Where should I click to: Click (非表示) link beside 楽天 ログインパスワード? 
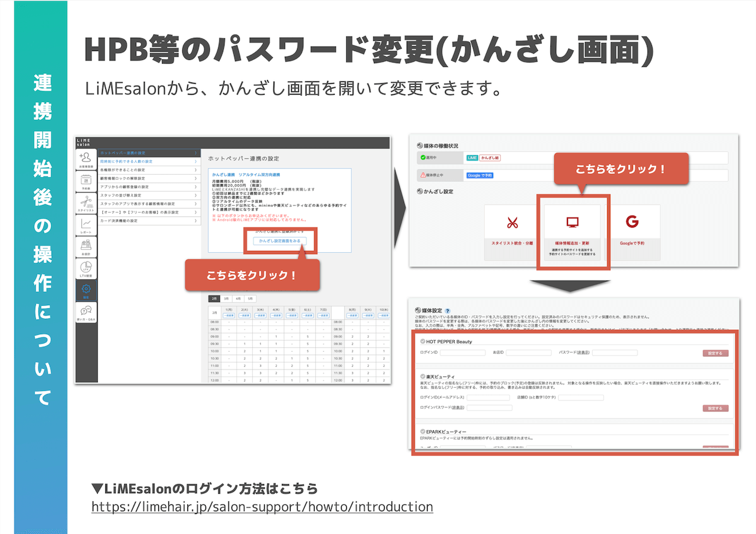click(x=458, y=408)
